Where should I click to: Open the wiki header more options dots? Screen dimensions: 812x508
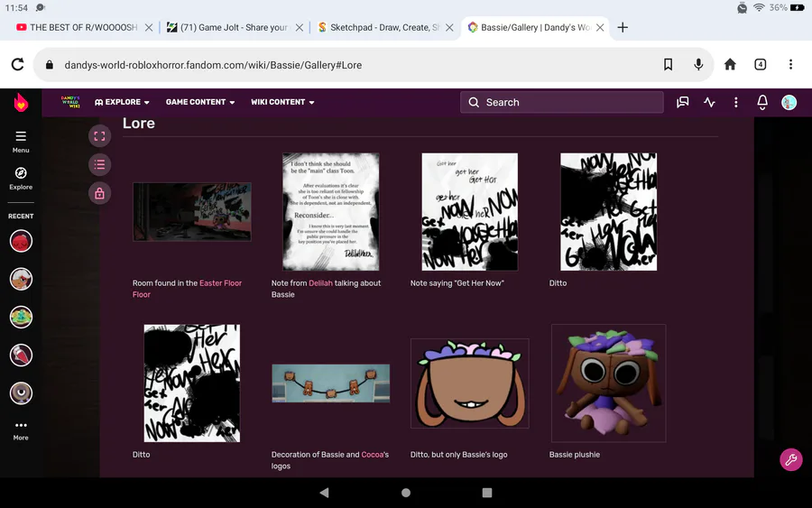click(x=735, y=102)
